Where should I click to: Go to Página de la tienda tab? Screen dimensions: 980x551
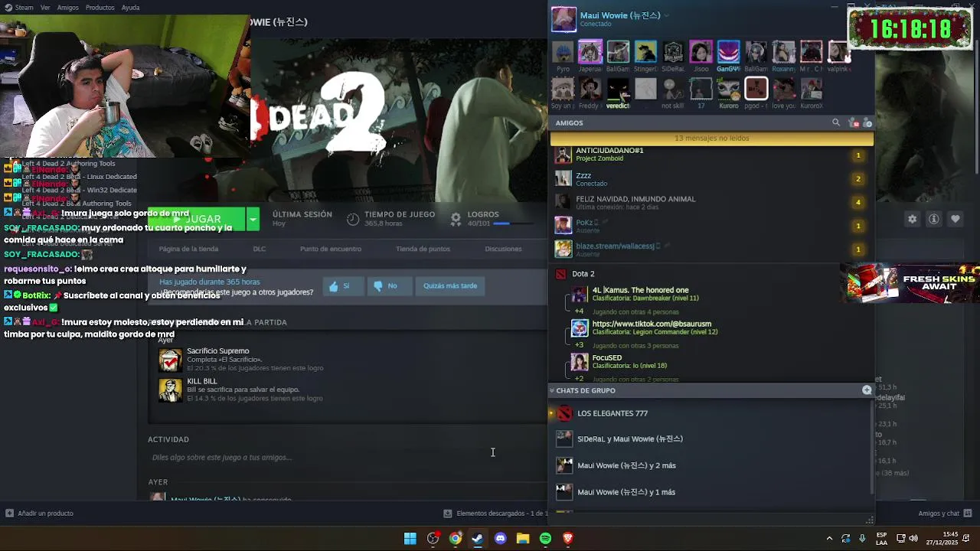coord(188,249)
